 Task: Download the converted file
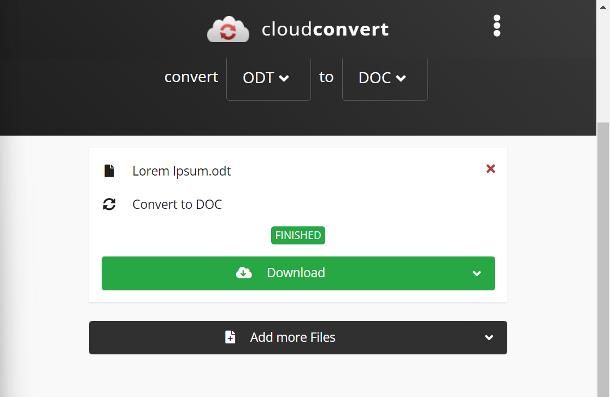[298, 273]
